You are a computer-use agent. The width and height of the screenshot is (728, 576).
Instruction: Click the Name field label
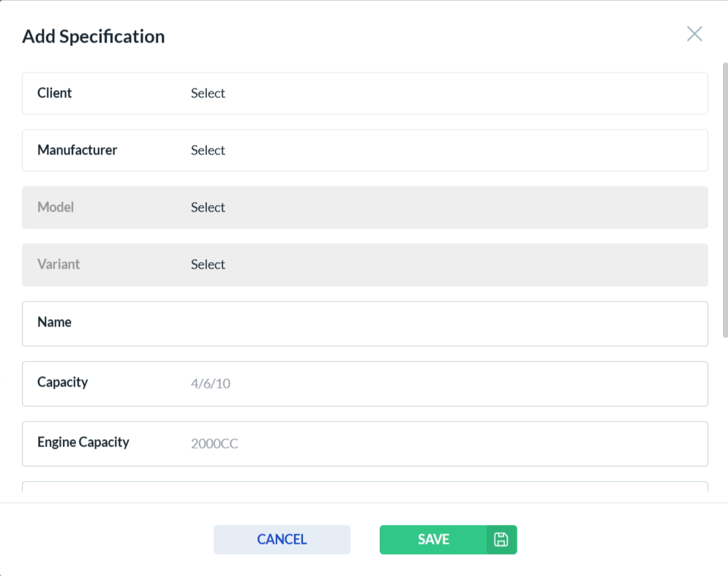pyautogui.click(x=55, y=322)
